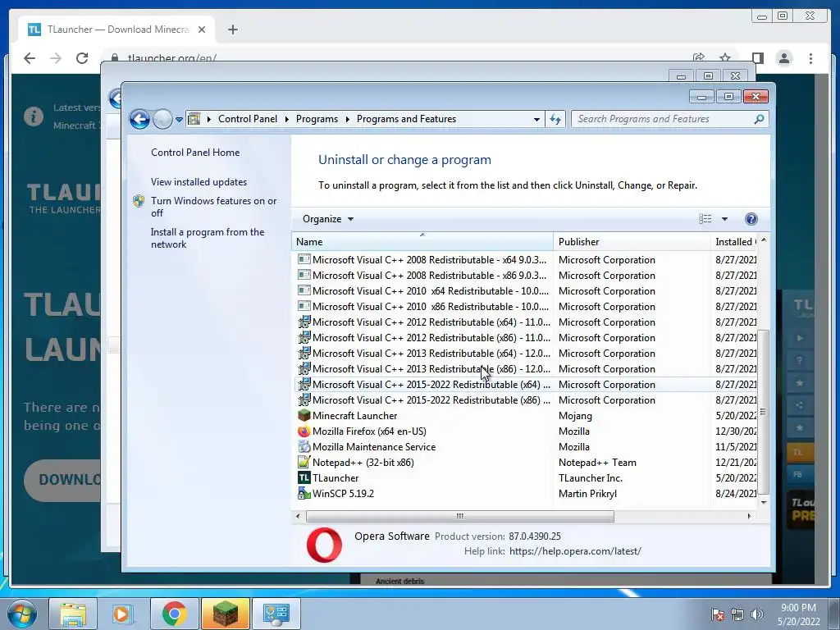
Task: Click icon of Visual C++ 2008 x64 entry
Action: pos(304,260)
